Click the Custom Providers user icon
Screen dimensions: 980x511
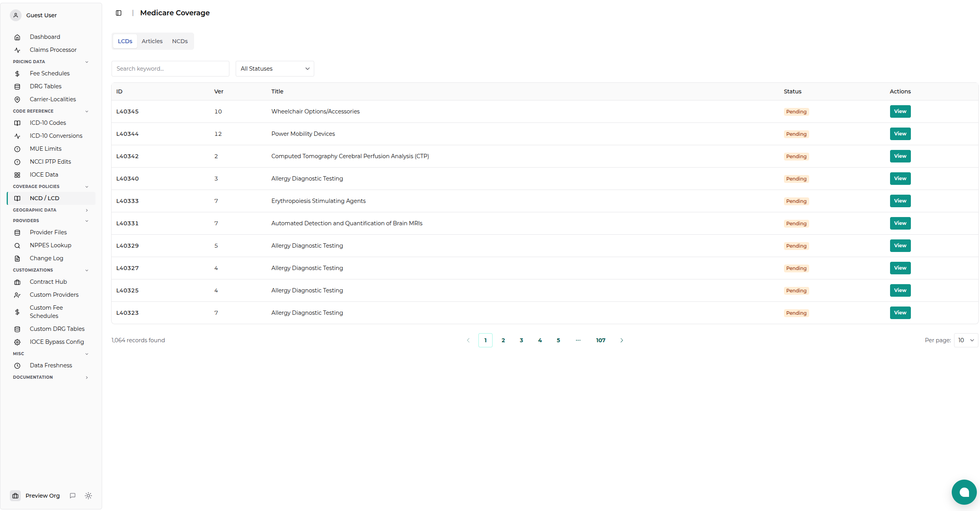pos(17,295)
